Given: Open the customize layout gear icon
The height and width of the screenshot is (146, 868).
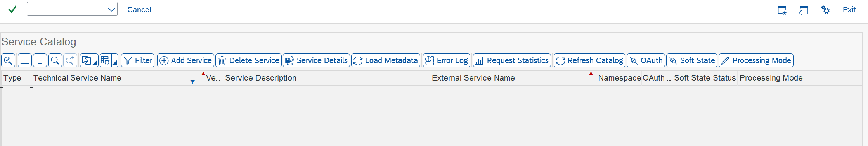Looking at the screenshot, I should click(825, 10).
